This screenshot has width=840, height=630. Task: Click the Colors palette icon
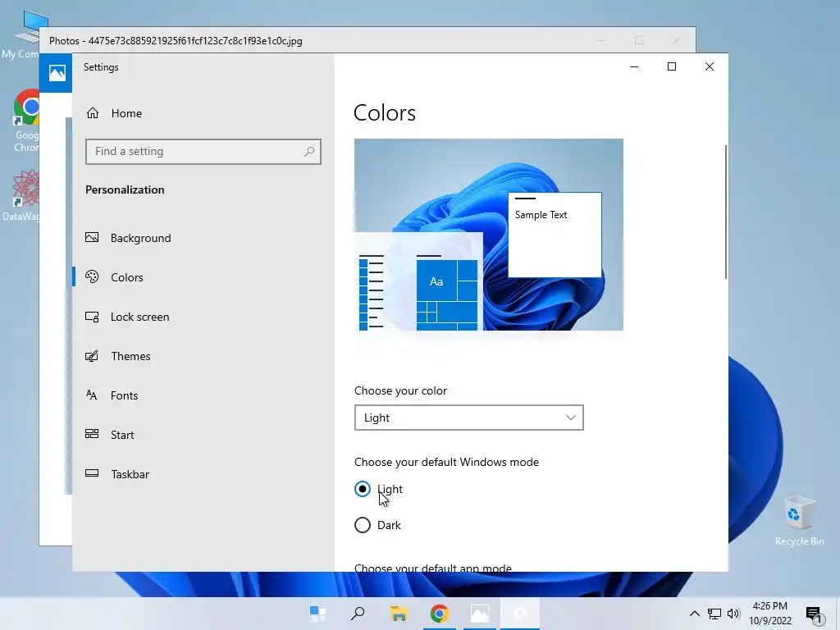tap(92, 276)
